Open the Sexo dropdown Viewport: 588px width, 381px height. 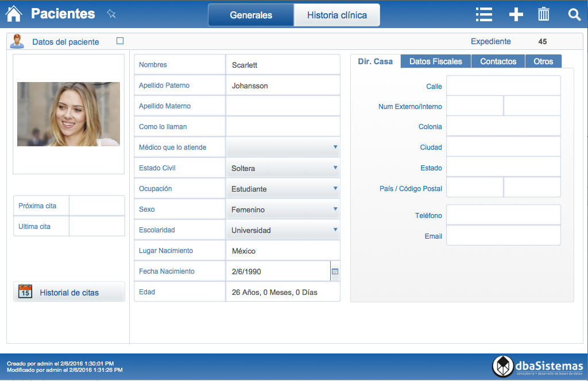pos(335,209)
